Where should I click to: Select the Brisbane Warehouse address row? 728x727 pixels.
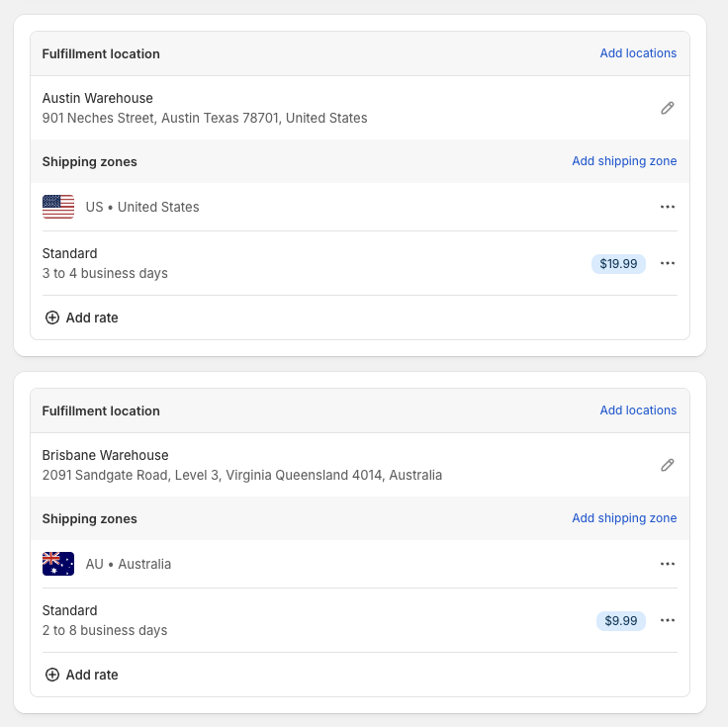(x=360, y=465)
